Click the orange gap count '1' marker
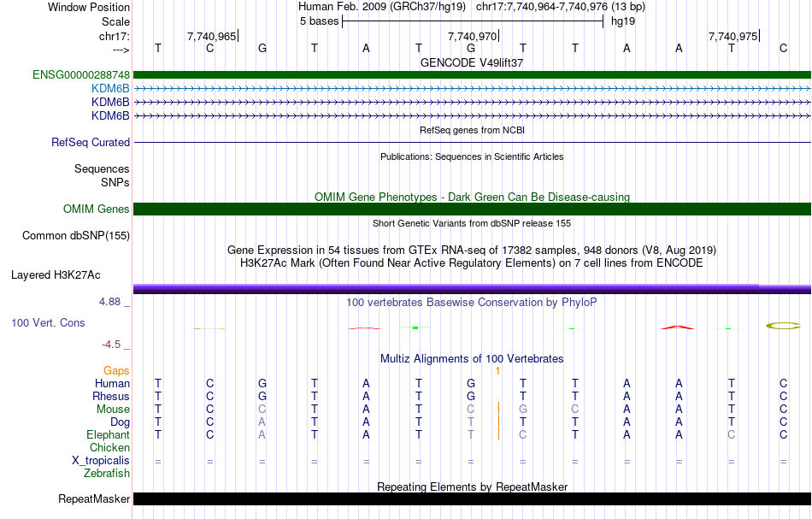The height and width of the screenshot is (519, 812). 497,371
